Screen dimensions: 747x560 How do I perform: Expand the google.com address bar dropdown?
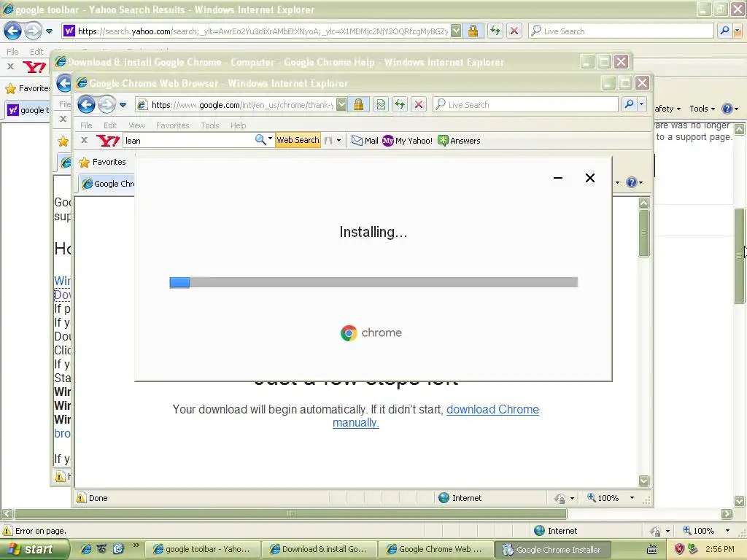(341, 104)
